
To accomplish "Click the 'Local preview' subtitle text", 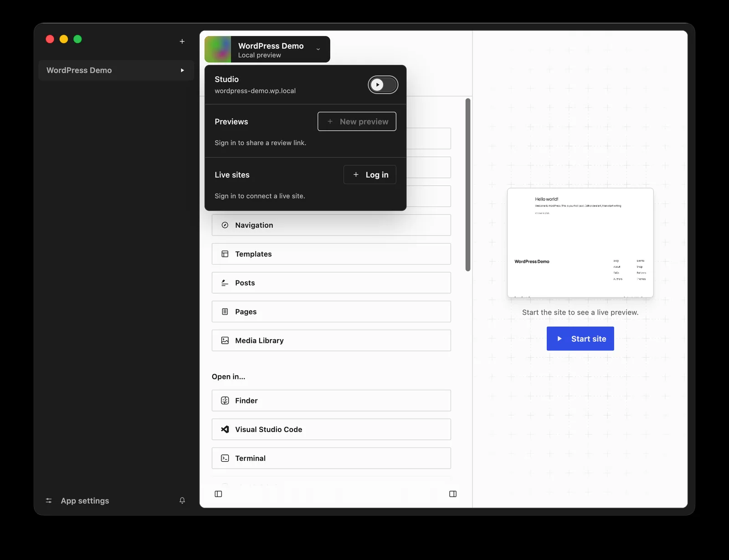I will [x=260, y=55].
